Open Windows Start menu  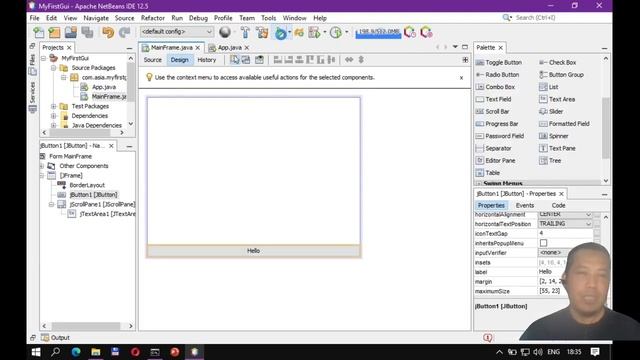[x=36, y=352]
